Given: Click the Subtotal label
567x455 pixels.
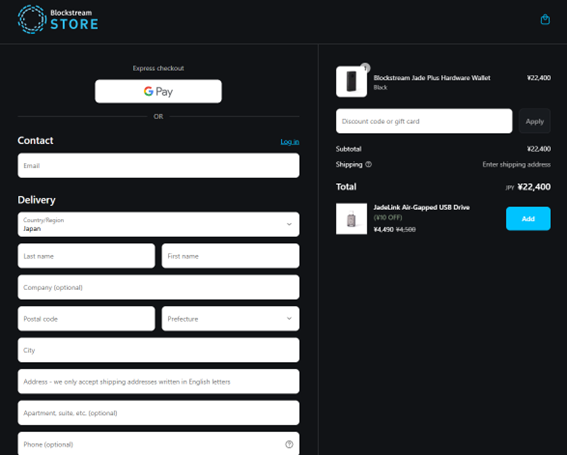Looking at the screenshot, I should coord(348,149).
